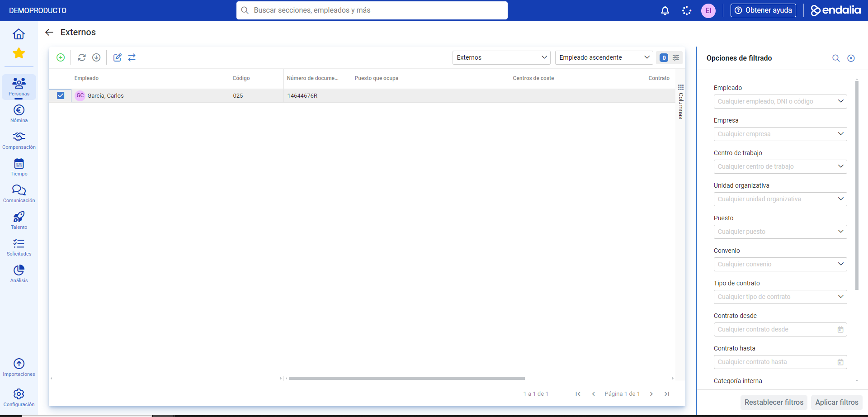Open the Nómina section
The height and width of the screenshot is (417, 868).
pyautogui.click(x=19, y=114)
